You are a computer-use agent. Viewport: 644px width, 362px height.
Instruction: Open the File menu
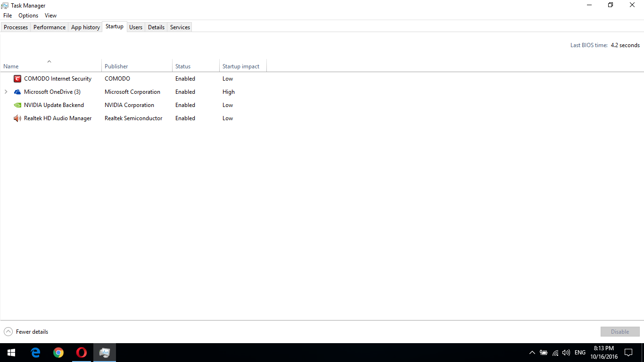[x=8, y=16]
